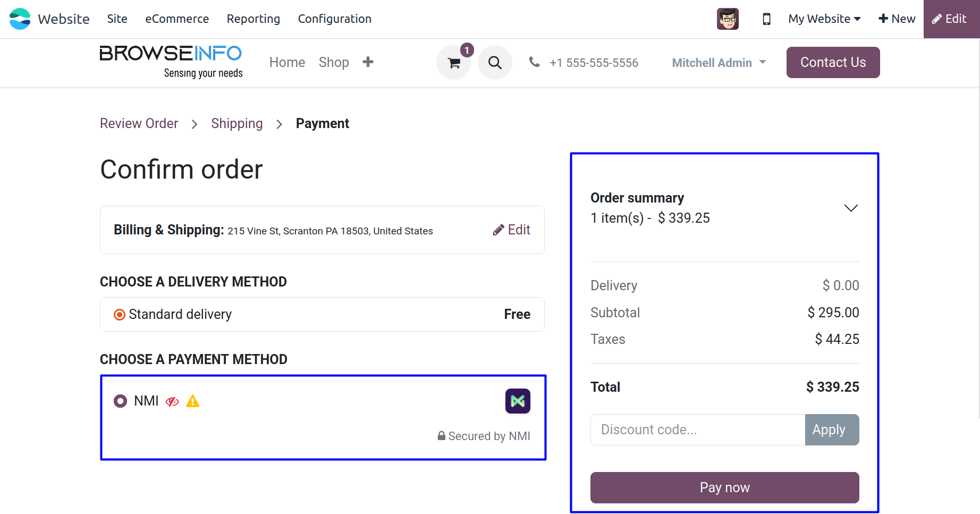Click the Pay now button

(724, 487)
